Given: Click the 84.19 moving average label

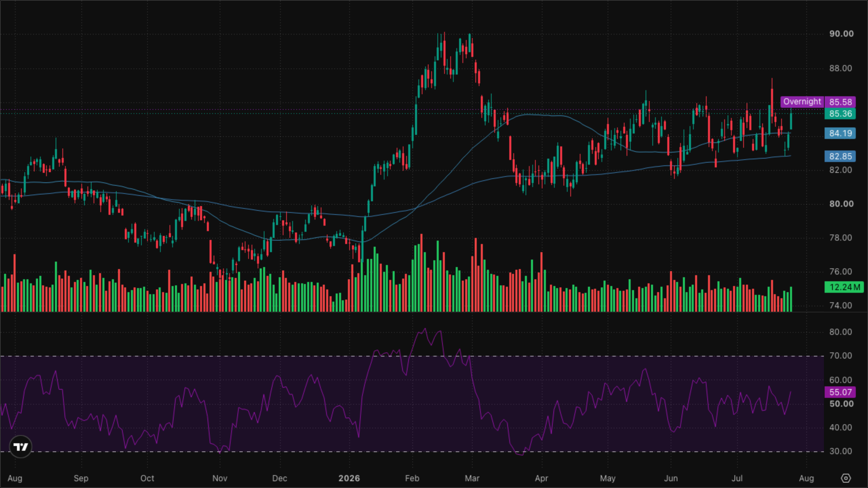Looking at the screenshot, I should pyautogui.click(x=840, y=133).
